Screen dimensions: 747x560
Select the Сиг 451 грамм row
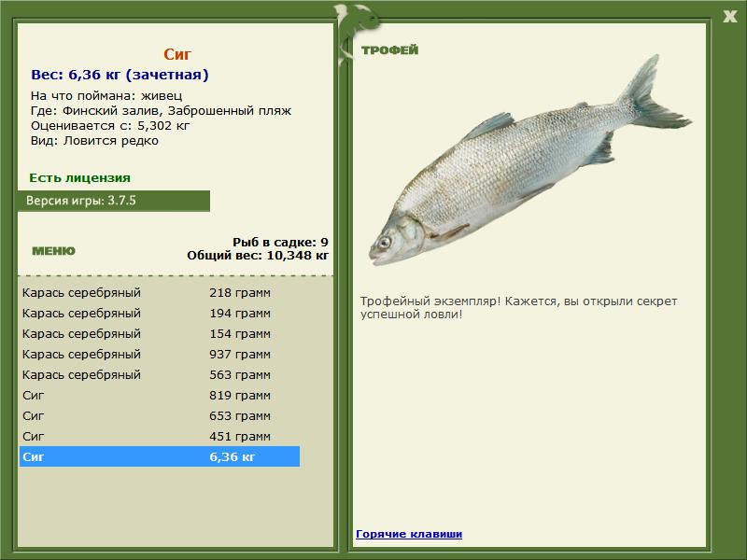[x=160, y=436]
